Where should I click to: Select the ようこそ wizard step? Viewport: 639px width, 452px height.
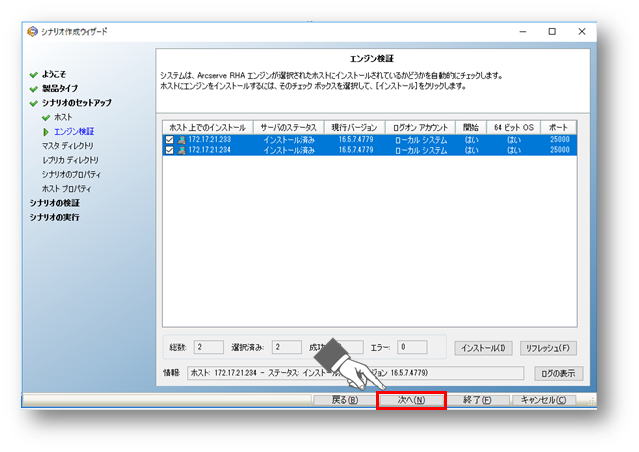pyautogui.click(x=54, y=75)
